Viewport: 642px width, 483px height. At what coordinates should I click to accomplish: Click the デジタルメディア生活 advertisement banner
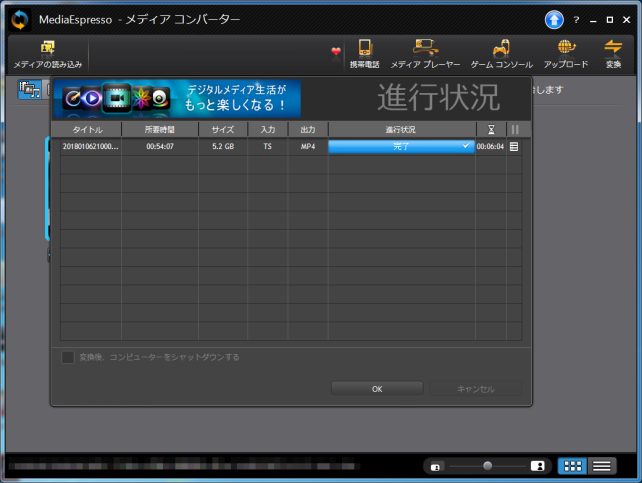177,99
